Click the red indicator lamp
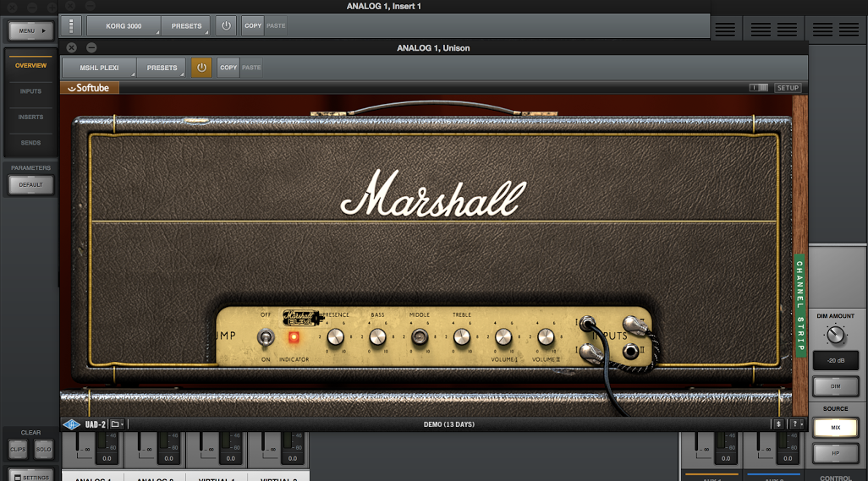The image size is (868, 481). 294,336
